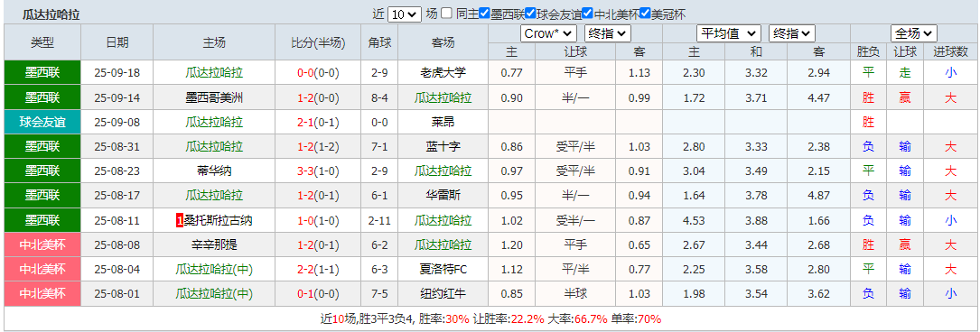Image resolution: width=980 pixels, height=332 pixels.
Task: Click the 中北美杯 tag for 25-08-01 match
Action: 42,293
